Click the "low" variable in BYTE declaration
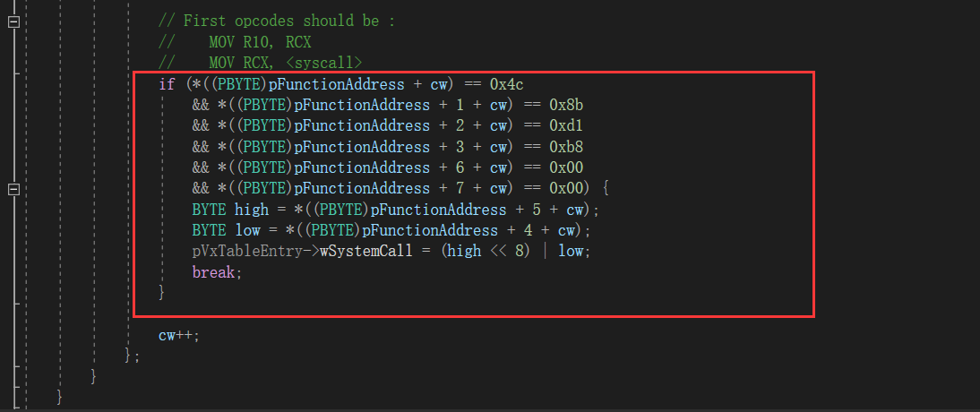The width and height of the screenshot is (980, 412). (247, 231)
